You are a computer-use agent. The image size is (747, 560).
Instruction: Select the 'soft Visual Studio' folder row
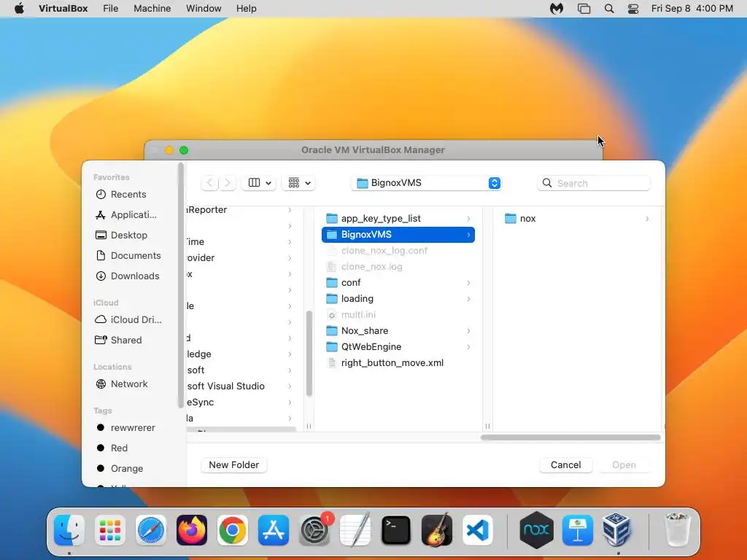tap(241, 386)
